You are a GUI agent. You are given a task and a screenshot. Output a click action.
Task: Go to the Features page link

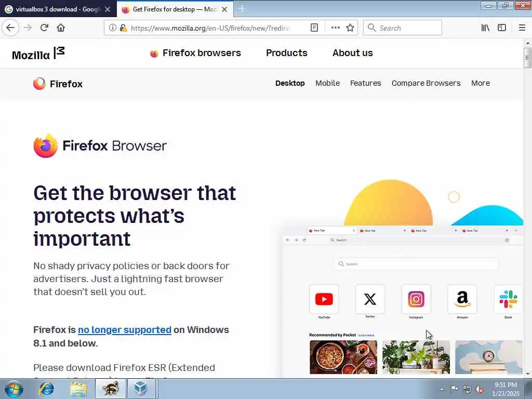(x=365, y=83)
